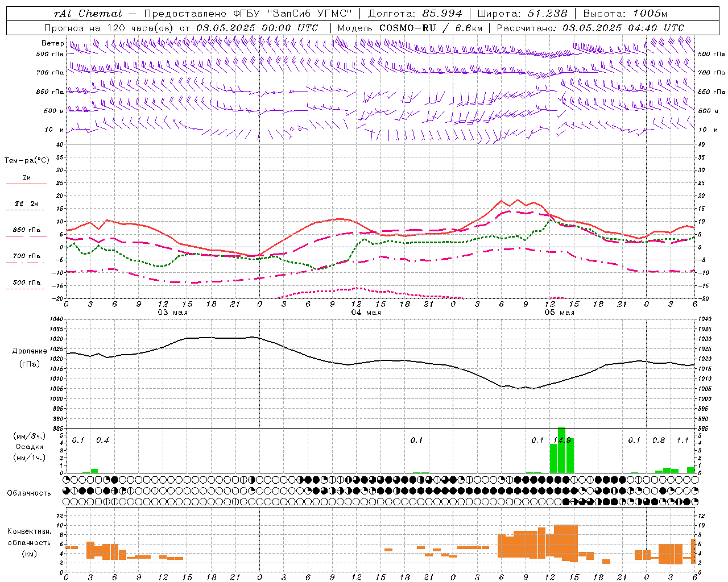The image size is (728, 582).
Task: Click the Конвективн. label
Action: click(x=29, y=531)
